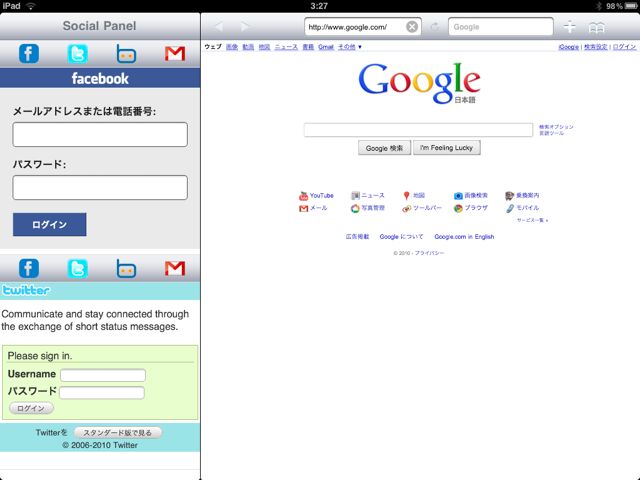Screen dimensions: 640x480
Task: Open 動画 link in Google top bar
Action: (248, 47)
